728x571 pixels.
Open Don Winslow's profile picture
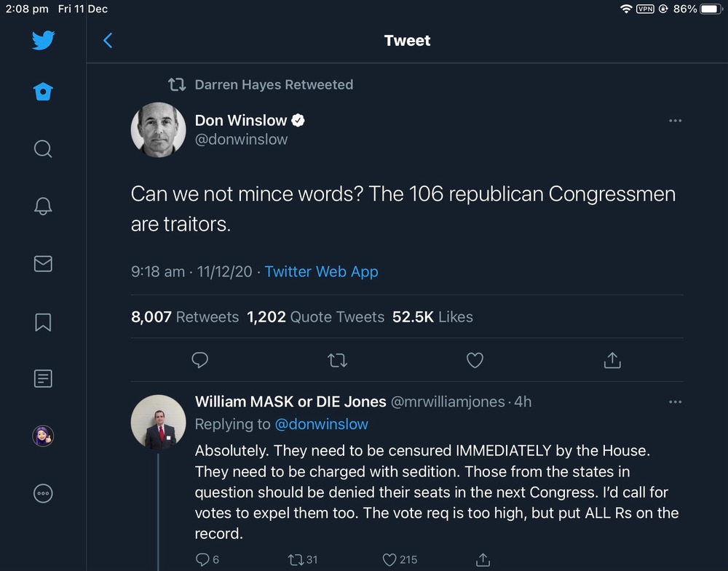pos(158,130)
